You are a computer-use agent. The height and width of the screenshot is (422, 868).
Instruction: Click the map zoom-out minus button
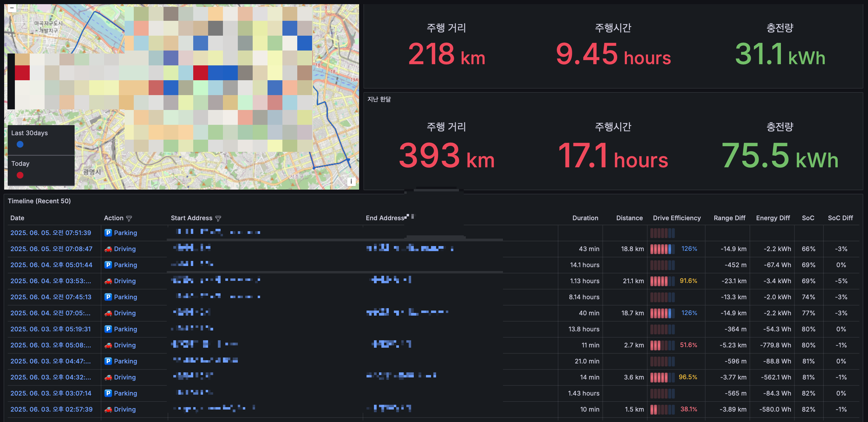coord(12,8)
